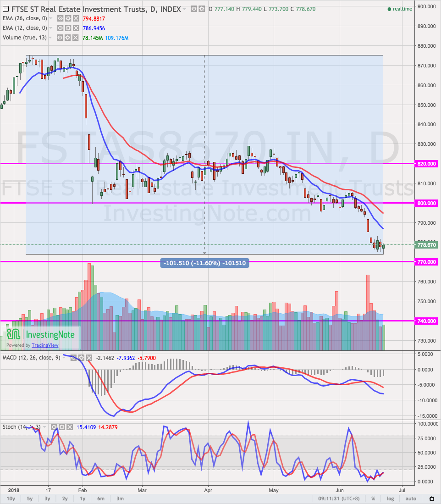
Task: Open chart settings gear in bottom bar
Action: [431, 498]
